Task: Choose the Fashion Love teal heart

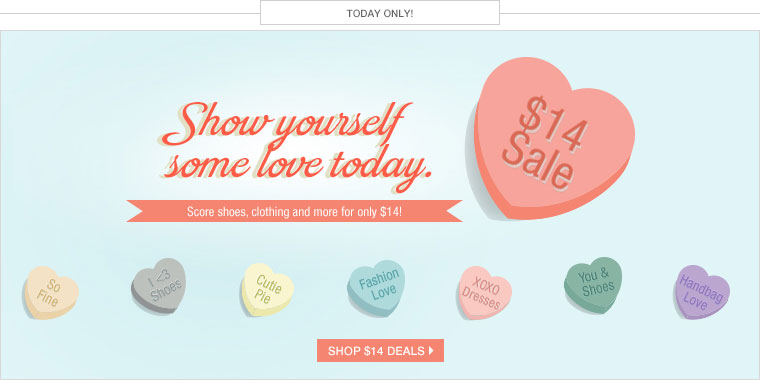Action: 377,288
